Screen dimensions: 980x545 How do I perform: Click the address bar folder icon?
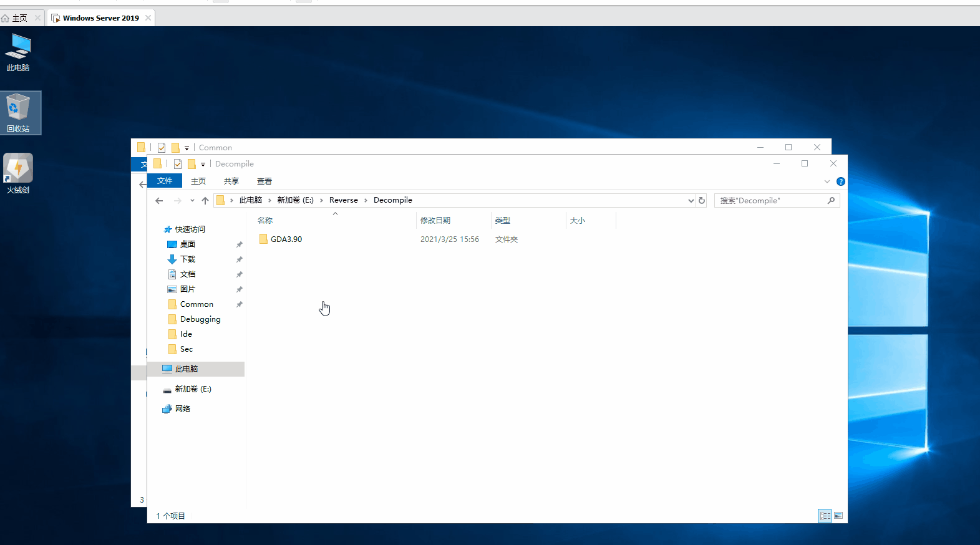click(x=220, y=200)
